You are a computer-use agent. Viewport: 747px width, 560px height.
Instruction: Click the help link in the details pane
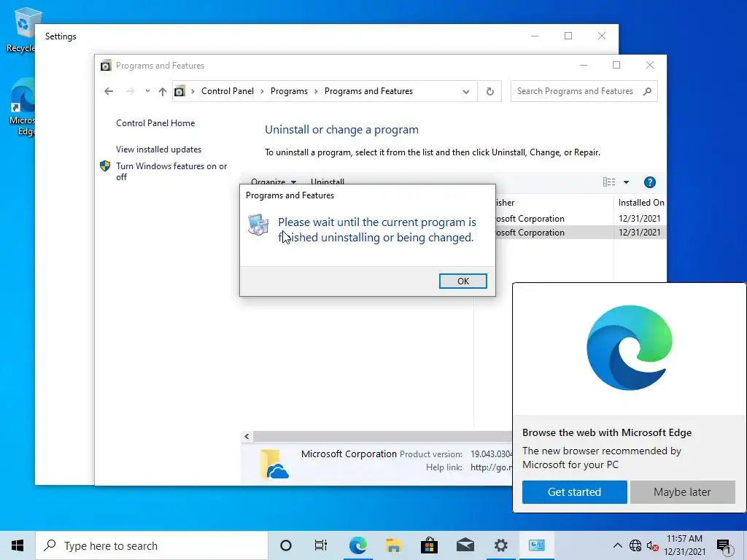point(491,467)
